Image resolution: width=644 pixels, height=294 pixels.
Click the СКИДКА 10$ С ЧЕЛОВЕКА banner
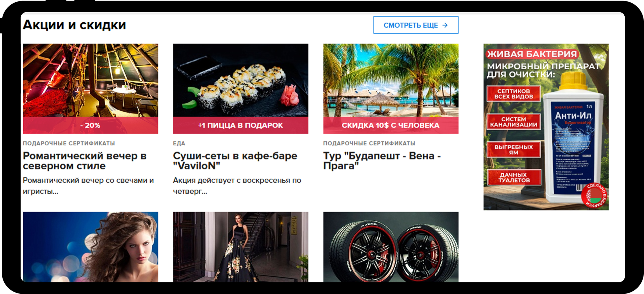[391, 125]
